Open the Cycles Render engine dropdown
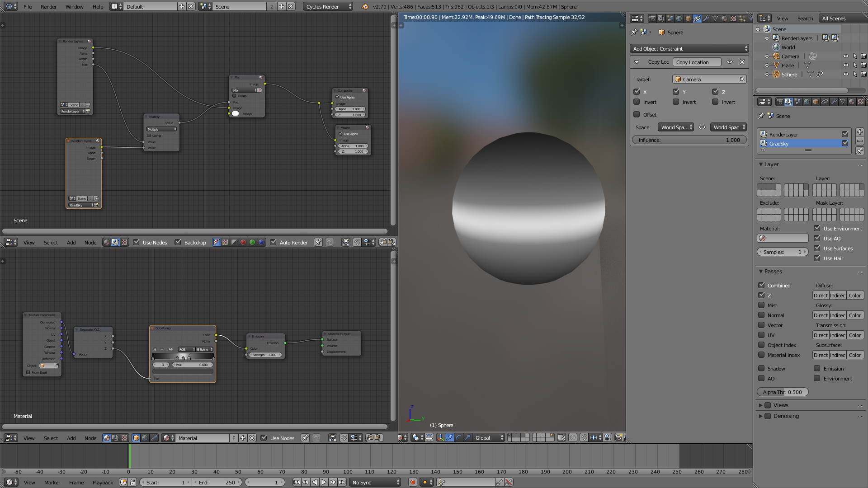This screenshot has width=868, height=488. 328,6
